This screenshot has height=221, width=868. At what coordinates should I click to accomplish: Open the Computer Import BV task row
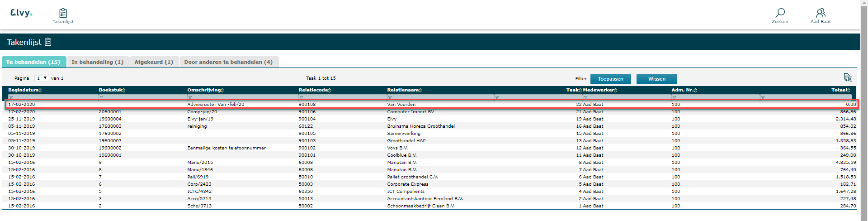[410, 112]
